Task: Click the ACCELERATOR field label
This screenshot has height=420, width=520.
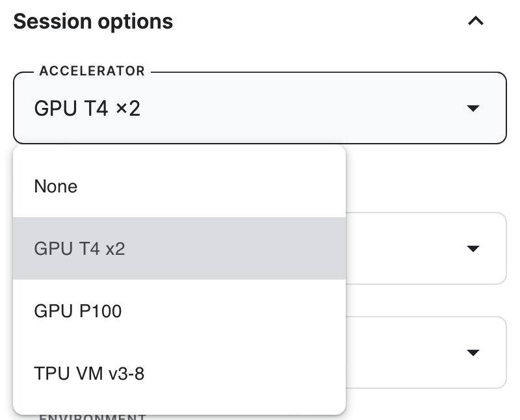Action: [92, 71]
